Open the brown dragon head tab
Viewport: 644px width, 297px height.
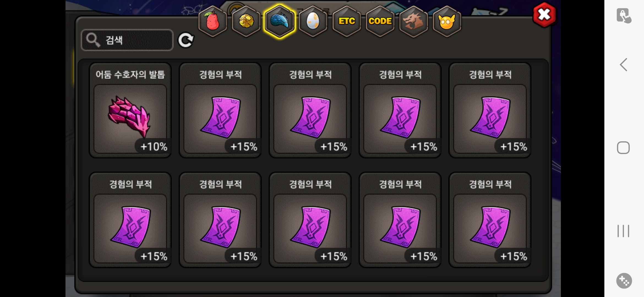pos(413,21)
